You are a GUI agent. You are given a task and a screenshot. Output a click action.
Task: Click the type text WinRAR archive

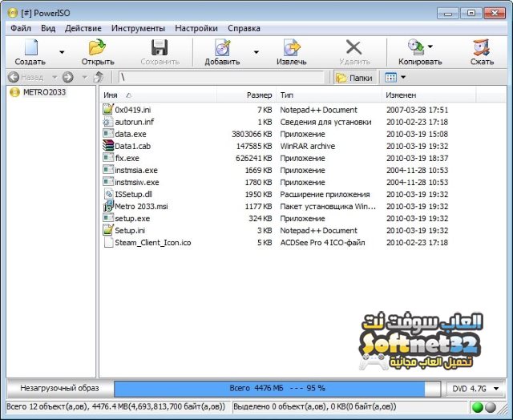pos(308,146)
